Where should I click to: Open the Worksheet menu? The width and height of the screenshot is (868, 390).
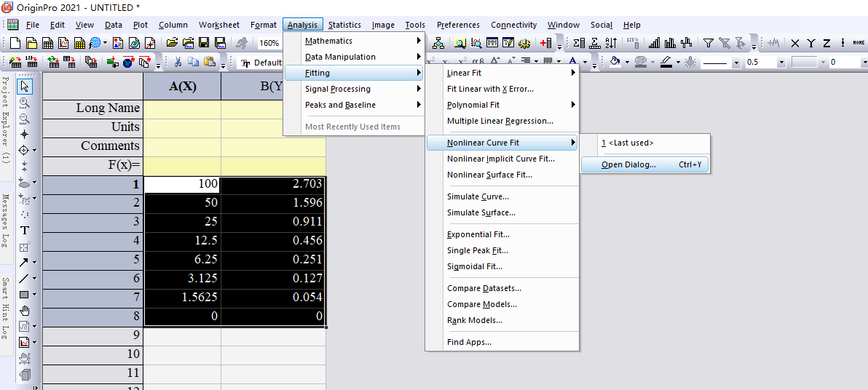[219, 25]
